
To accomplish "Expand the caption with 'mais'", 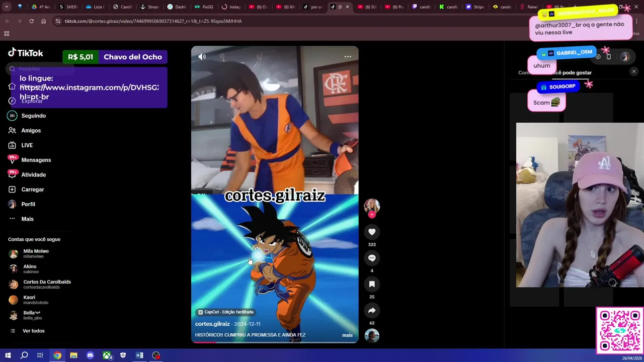I will click(347, 335).
